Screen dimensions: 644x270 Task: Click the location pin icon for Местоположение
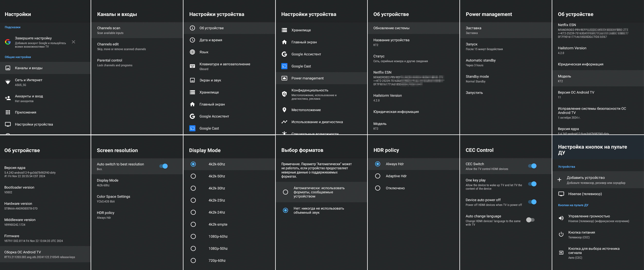click(284, 110)
